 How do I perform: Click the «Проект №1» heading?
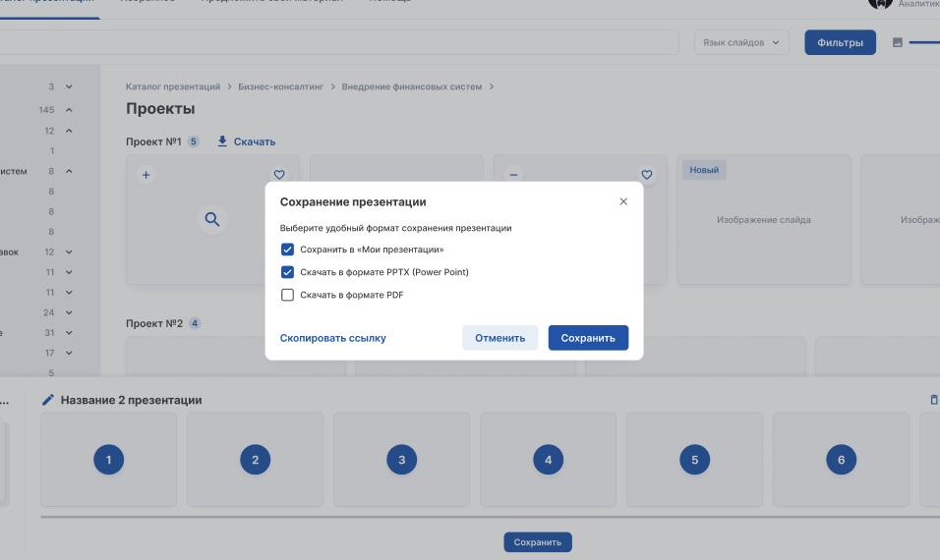click(153, 141)
